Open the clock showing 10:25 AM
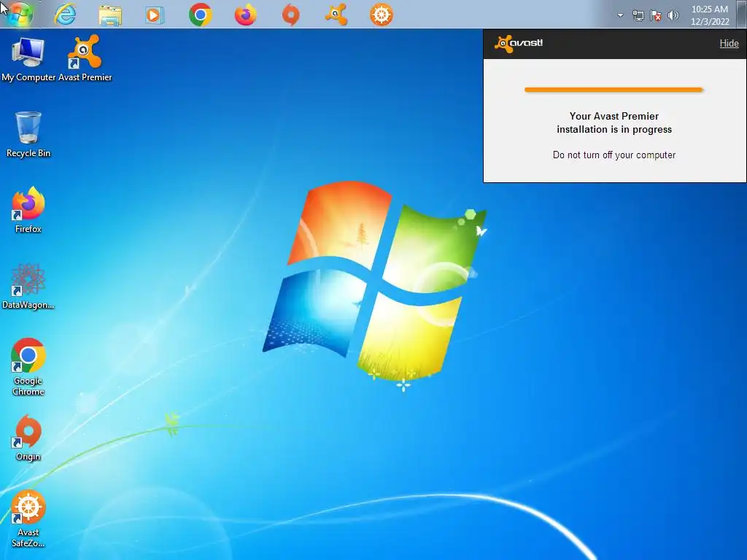The image size is (747, 560). click(x=710, y=15)
